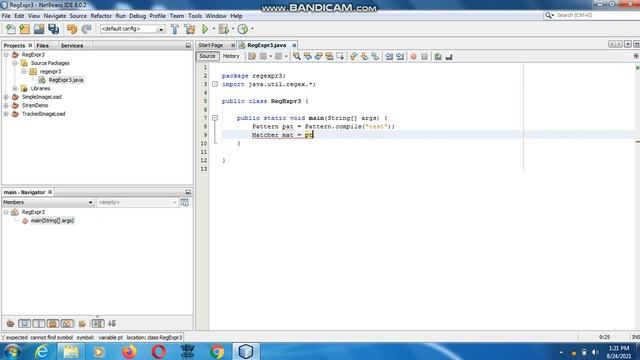Click the Source view button
The height and width of the screenshot is (360, 640).
207,56
